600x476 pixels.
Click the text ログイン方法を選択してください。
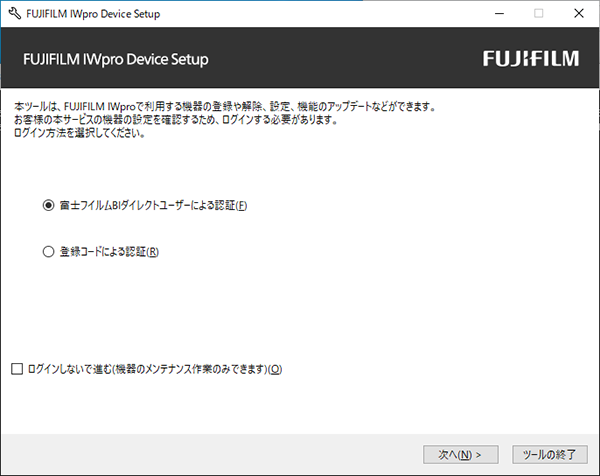click(80, 133)
